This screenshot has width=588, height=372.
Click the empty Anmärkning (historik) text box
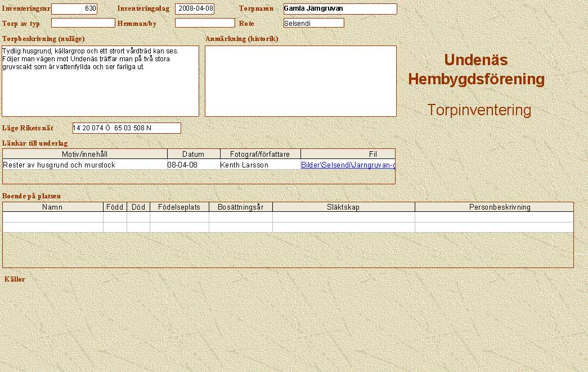(x=300, y=81)
